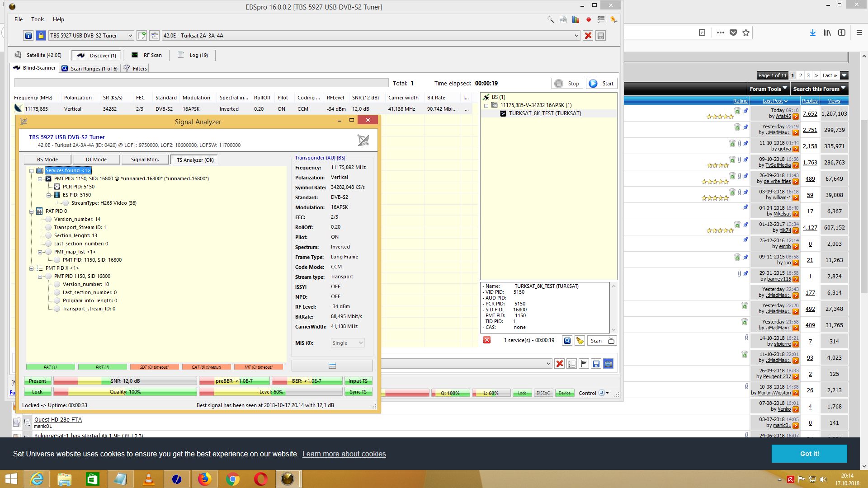Screen dimensions: 868x488
Task: Open the Tools menu
Action: 38,19
